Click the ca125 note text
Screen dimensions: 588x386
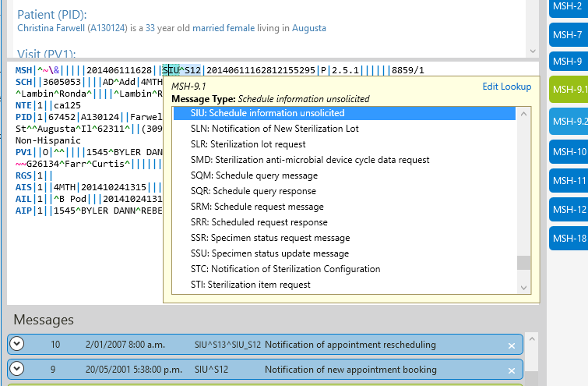[x=67, y=105]
